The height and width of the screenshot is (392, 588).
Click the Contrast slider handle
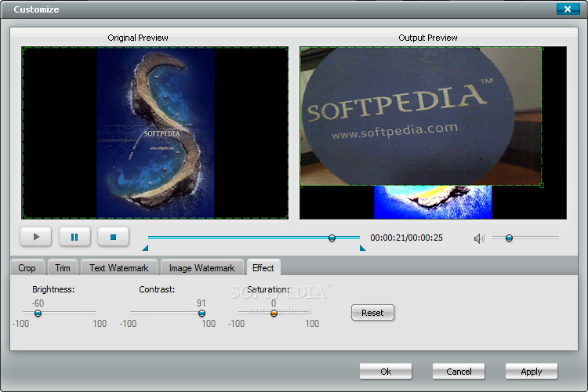(201, 313)
